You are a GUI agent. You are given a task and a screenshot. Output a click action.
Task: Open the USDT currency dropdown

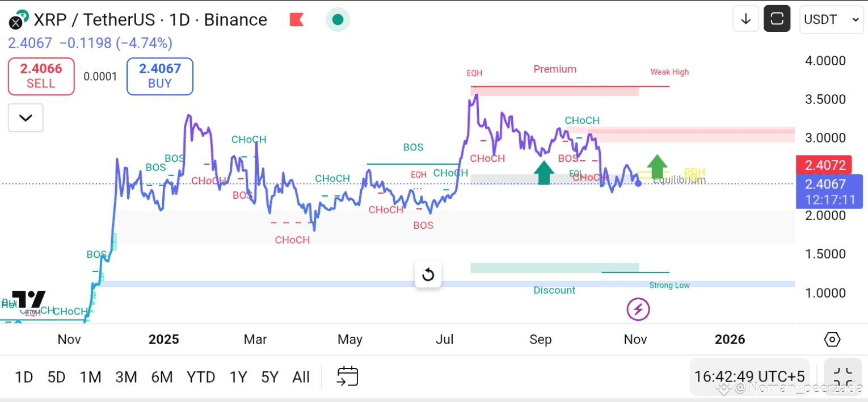click(x=831, y=19)
